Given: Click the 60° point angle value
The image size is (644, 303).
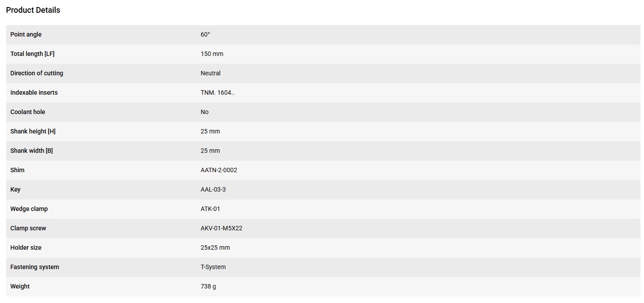Looking at the screenshot, I should pyautogui.click(x=205, y=34).
